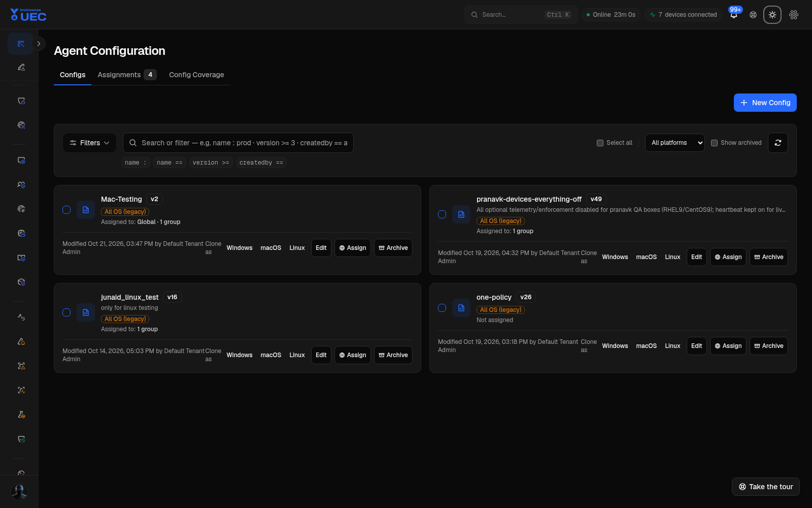
Task: Click the global Search box in header
Action: pos(521,15)
